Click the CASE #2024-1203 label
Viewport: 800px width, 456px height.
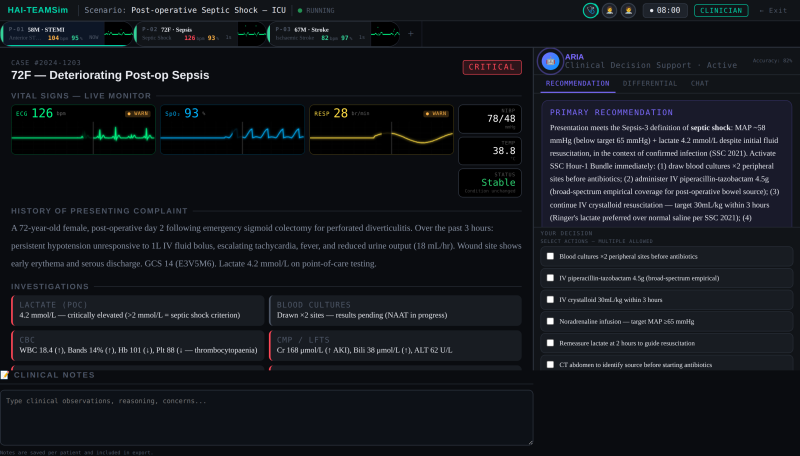coord(46,63)
